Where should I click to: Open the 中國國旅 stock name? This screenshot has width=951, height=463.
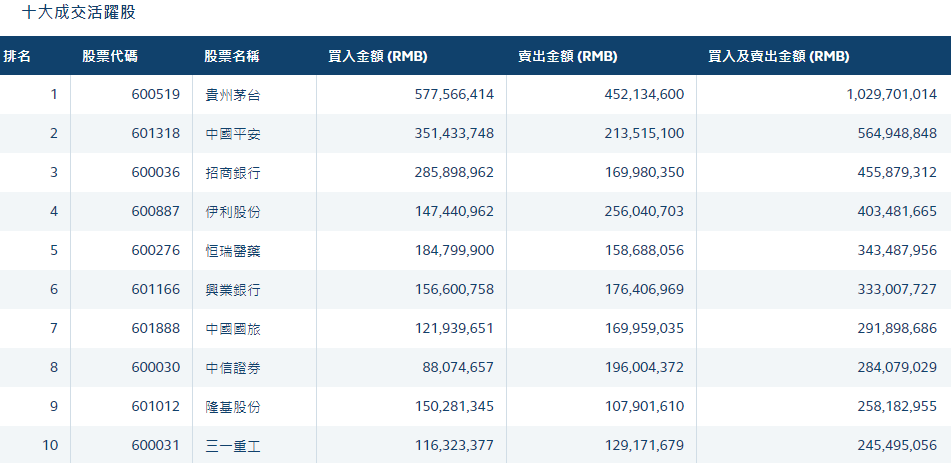point(233,329)
